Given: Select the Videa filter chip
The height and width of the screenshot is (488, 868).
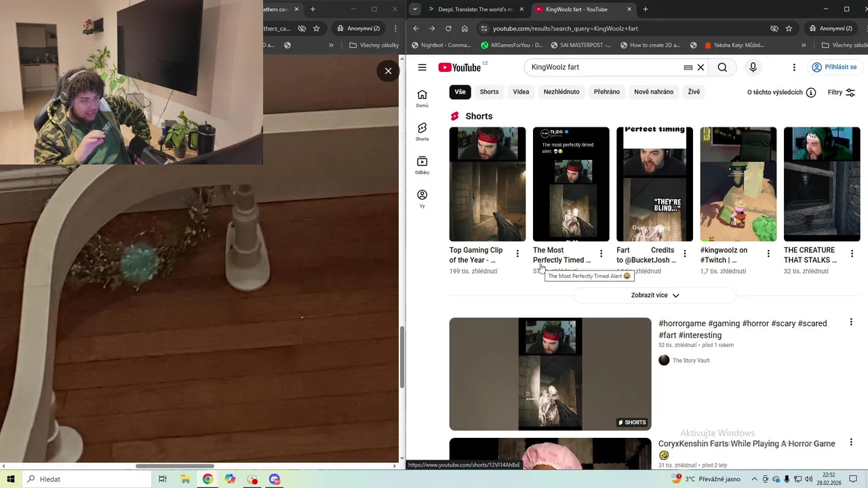Looking at the screenshot, I should click(x=521, y=92).
